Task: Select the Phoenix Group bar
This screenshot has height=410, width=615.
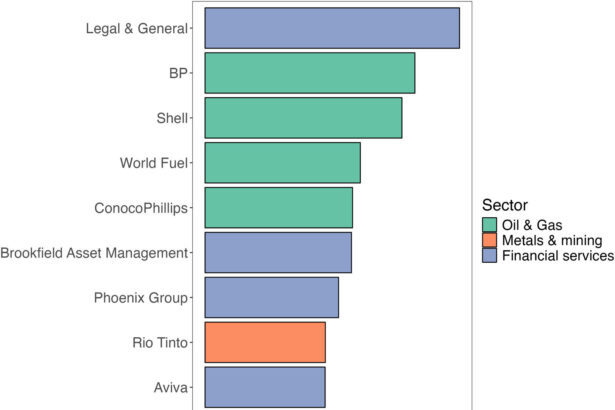Action: pyautogui.click(x=272, y=297)
